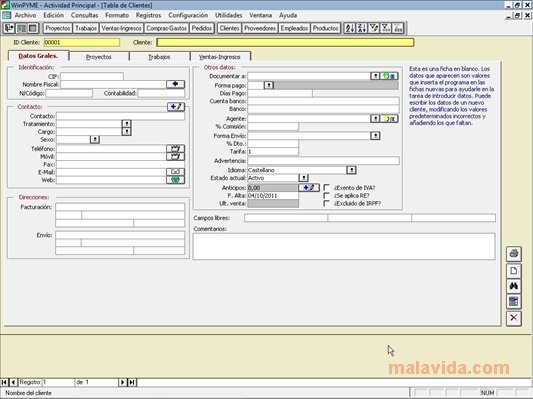Click the exit door icon in toolbar
The width and height of the screenshot is (533, 399).
click(x=9, y=28)
